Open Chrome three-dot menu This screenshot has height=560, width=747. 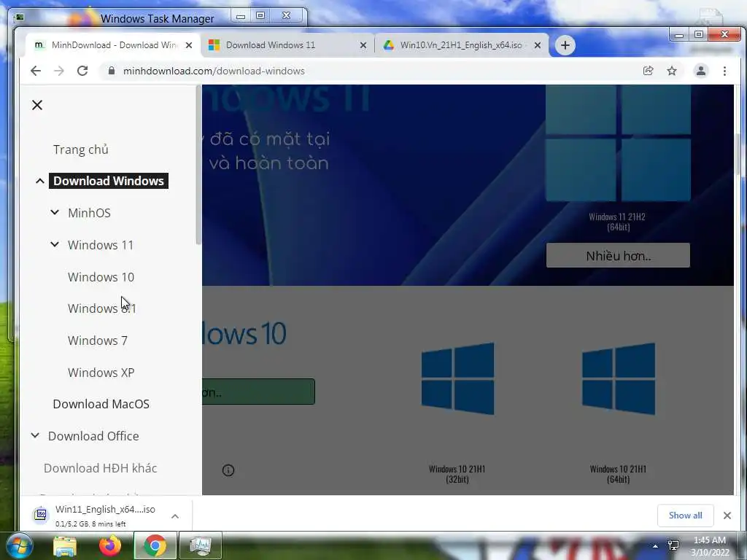[724, 71]
